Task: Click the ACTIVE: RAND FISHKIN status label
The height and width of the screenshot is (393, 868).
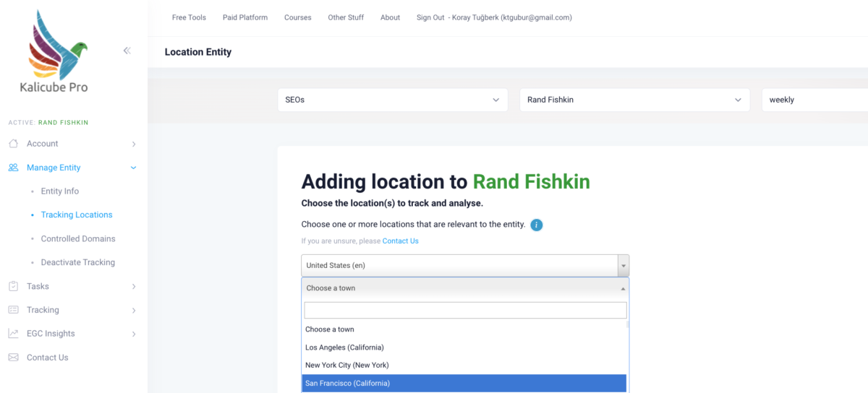Action: [x=48, y=123]
